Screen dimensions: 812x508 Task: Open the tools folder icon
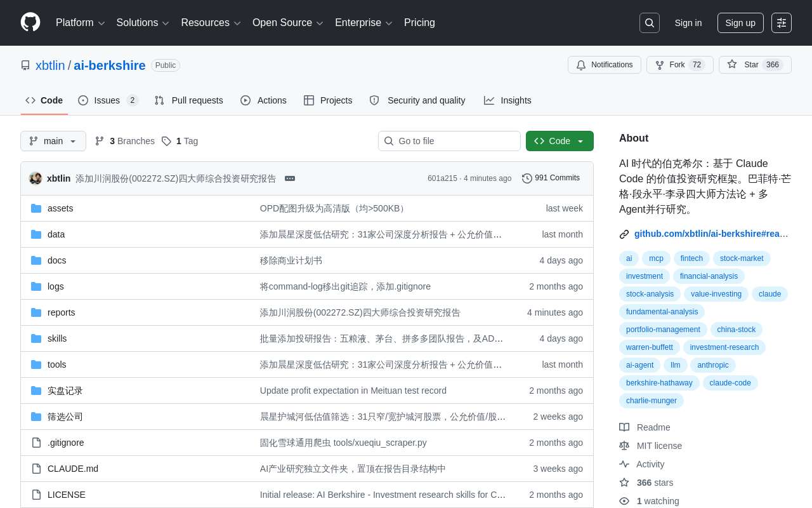point(36,364)
